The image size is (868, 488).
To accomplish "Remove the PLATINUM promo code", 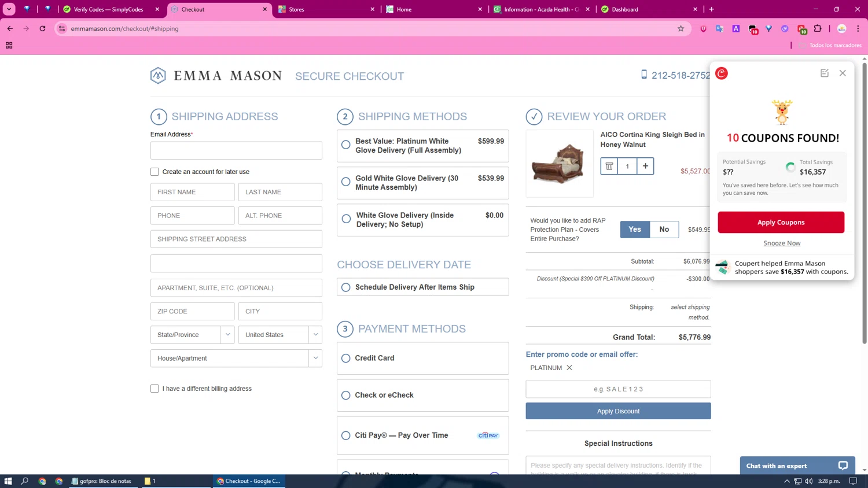I will 569,368.
